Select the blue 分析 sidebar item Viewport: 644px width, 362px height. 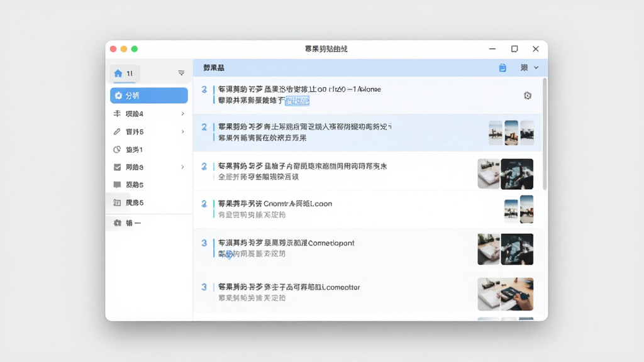pos(148,96)
